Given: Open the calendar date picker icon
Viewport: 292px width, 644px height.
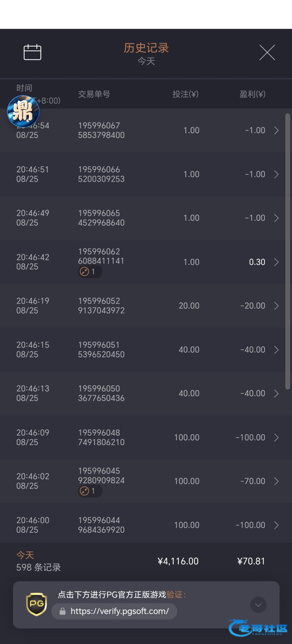Looking at the screenshot, I should (32, 52).
